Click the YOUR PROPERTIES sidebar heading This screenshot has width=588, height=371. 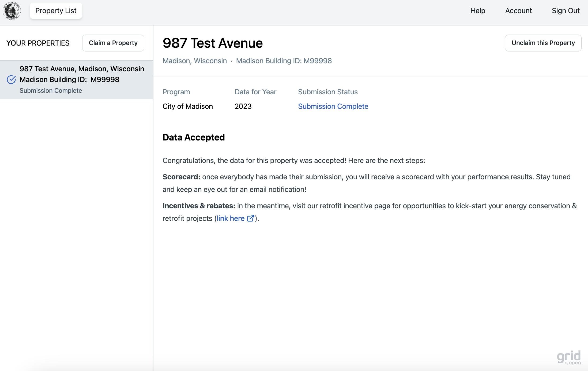[38, 43]
